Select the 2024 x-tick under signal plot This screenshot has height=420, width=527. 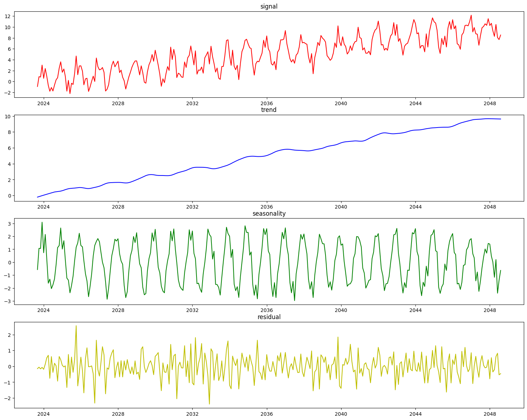click(44, 103)
